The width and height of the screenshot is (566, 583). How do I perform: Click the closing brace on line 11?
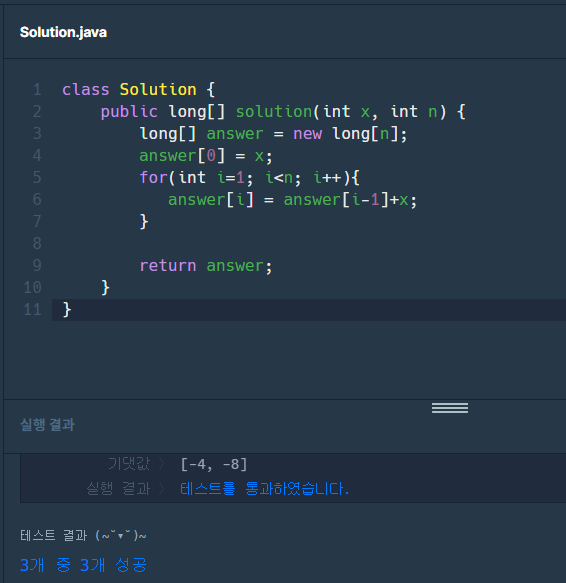(67, 310)
